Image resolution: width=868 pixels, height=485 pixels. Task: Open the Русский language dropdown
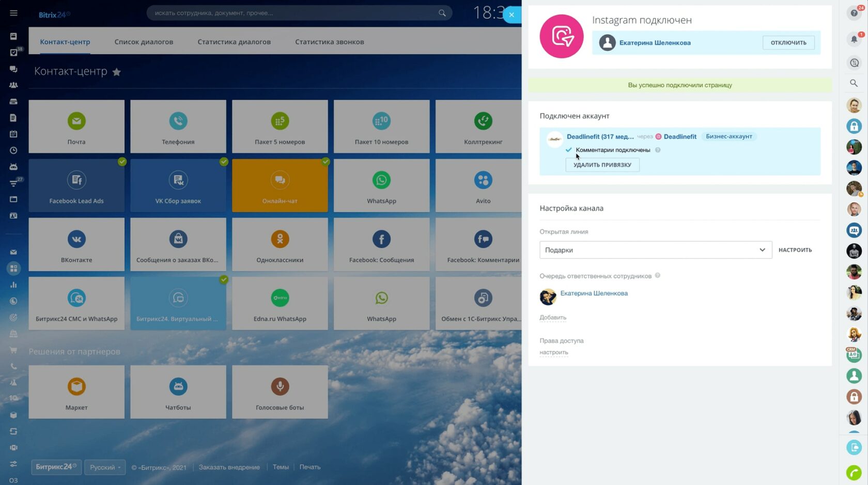(x=105, y=467)
